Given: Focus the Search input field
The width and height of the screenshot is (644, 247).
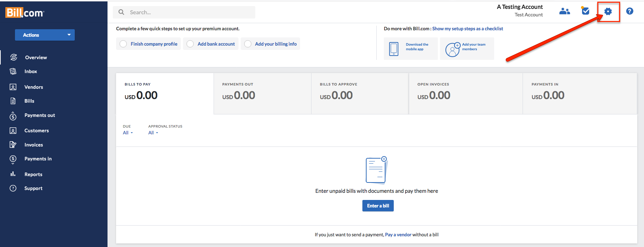Looking at the screenshot, I should 184,12.
